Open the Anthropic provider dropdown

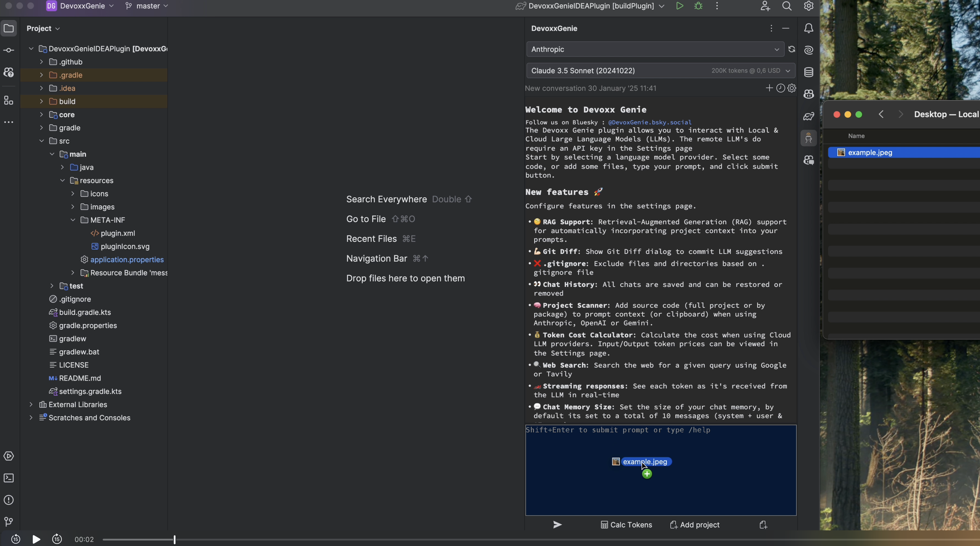[655, 49]
